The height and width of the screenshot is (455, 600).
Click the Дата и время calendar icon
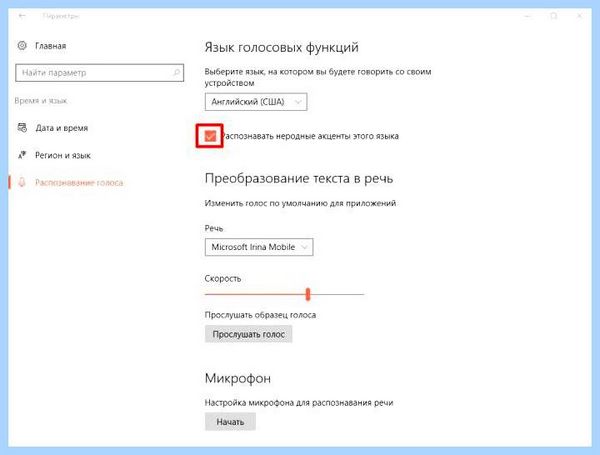pyautogui.click(x=22, y=127)
